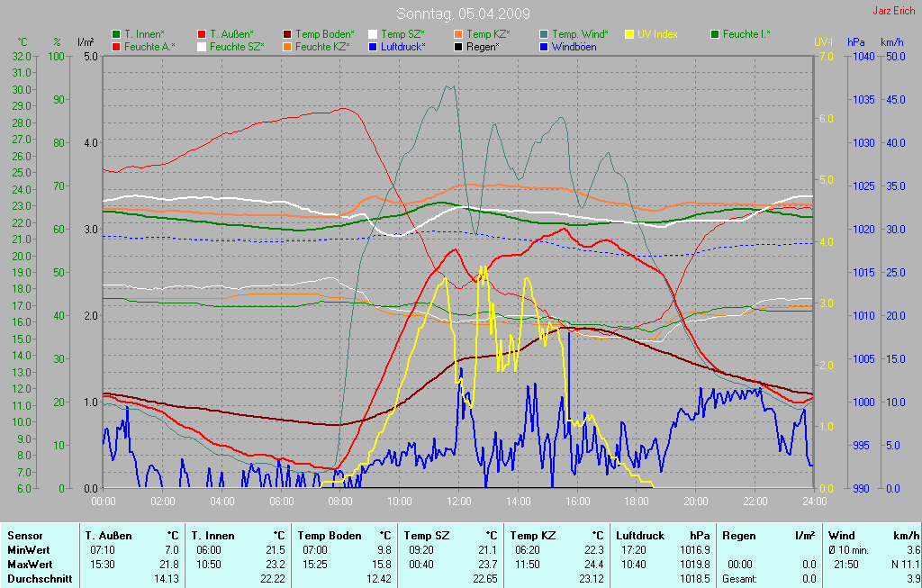Click the T. Innen column header
Viewport: 922px width, 588px height.
click(x=212, y=536)
